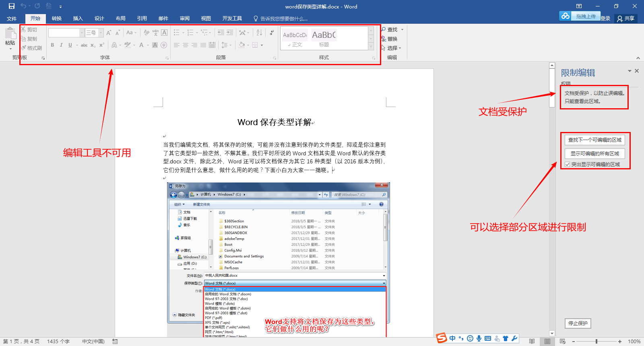Click the Font Color A icon
Image resolution: width=644 pixels, height=346 pixels.
tap(141, 45)
